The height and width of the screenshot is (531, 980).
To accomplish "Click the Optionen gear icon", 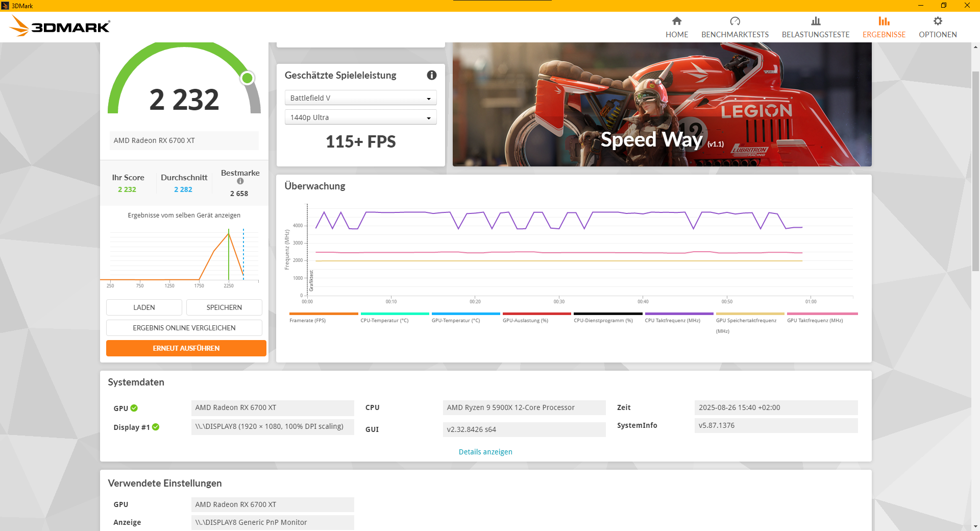I will pos(938,21).
